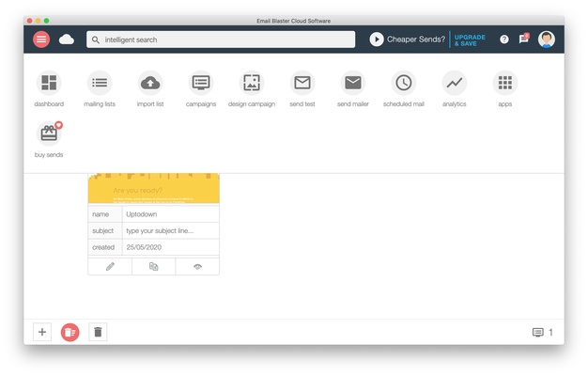
Task: Edit campaign with the pencil icon
Action: point(110,267)
